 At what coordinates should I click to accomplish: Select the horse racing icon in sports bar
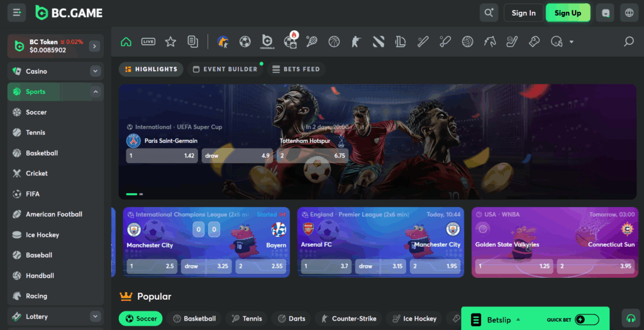coord(489,42)
